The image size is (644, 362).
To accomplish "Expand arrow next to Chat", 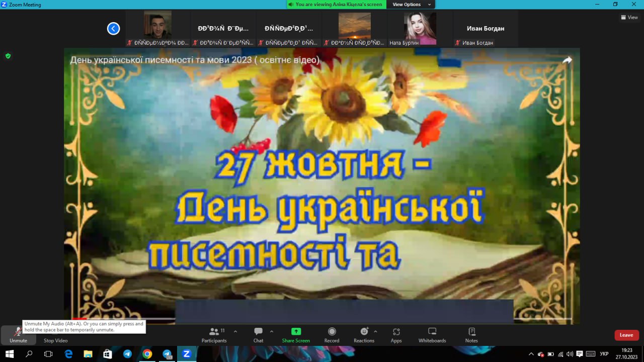I will coord(272,331).
